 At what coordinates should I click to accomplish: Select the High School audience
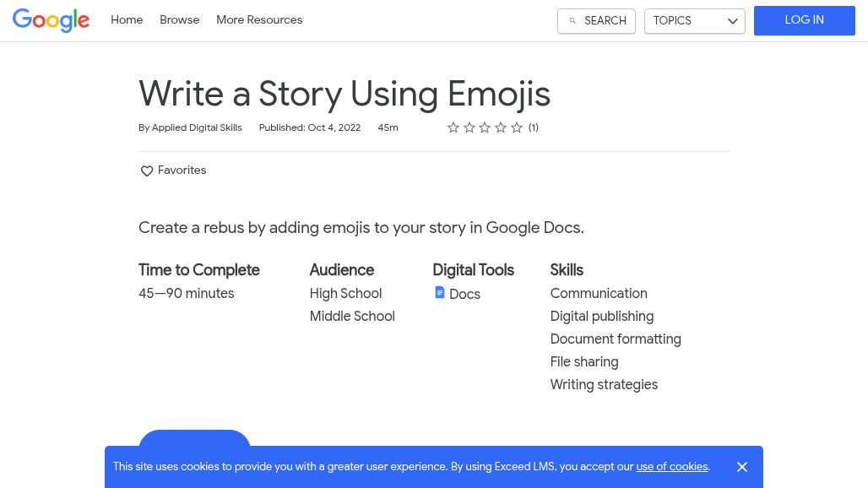345,293
